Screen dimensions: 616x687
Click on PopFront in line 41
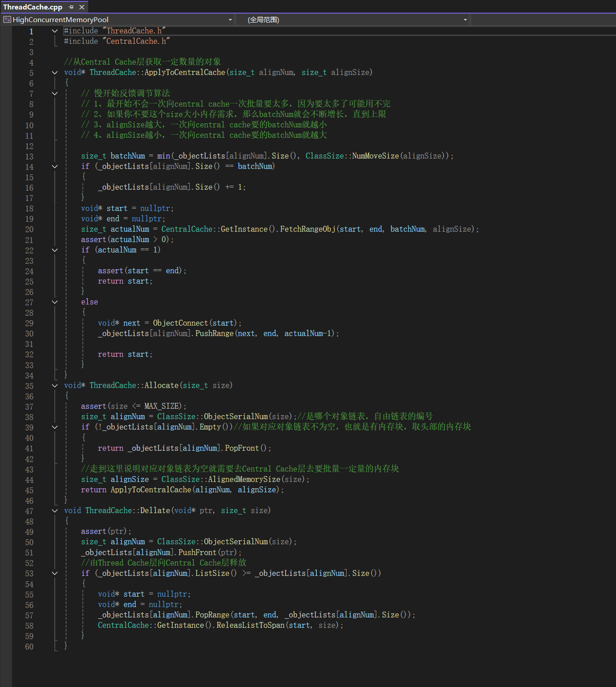click(x=242, y=448)
